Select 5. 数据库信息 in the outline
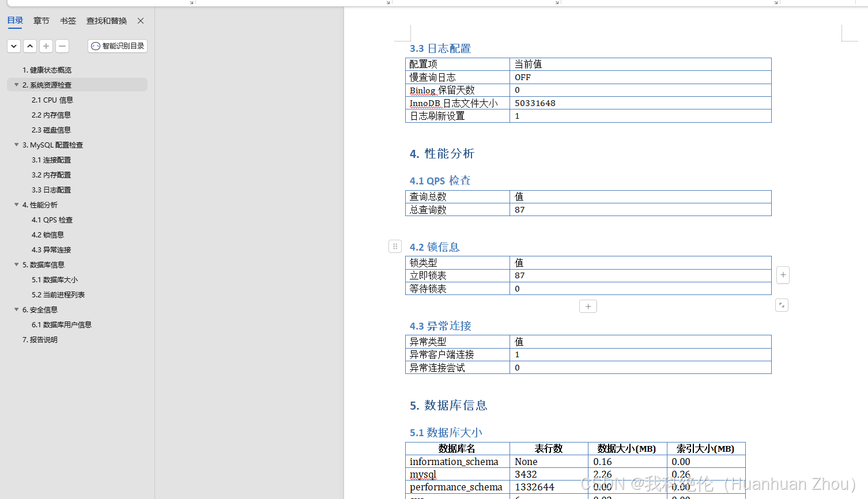This screenshot has height=499, width=868. (x=44, y=264)
